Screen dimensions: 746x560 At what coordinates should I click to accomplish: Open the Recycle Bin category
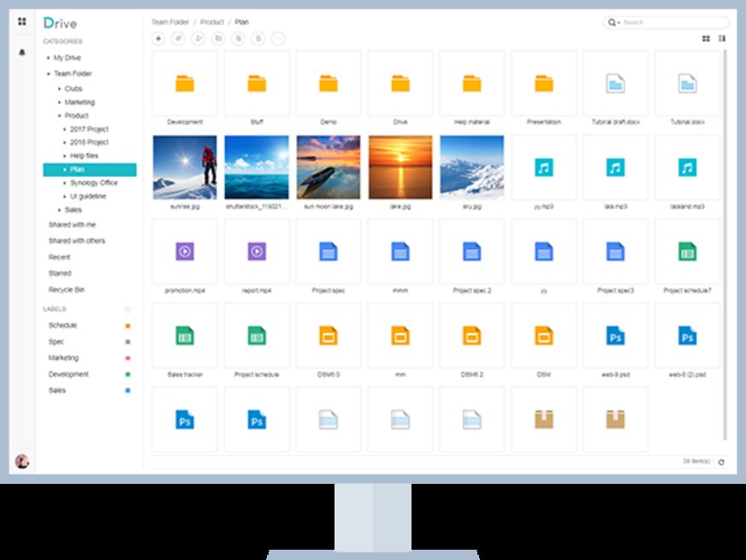tap(67, 290)
